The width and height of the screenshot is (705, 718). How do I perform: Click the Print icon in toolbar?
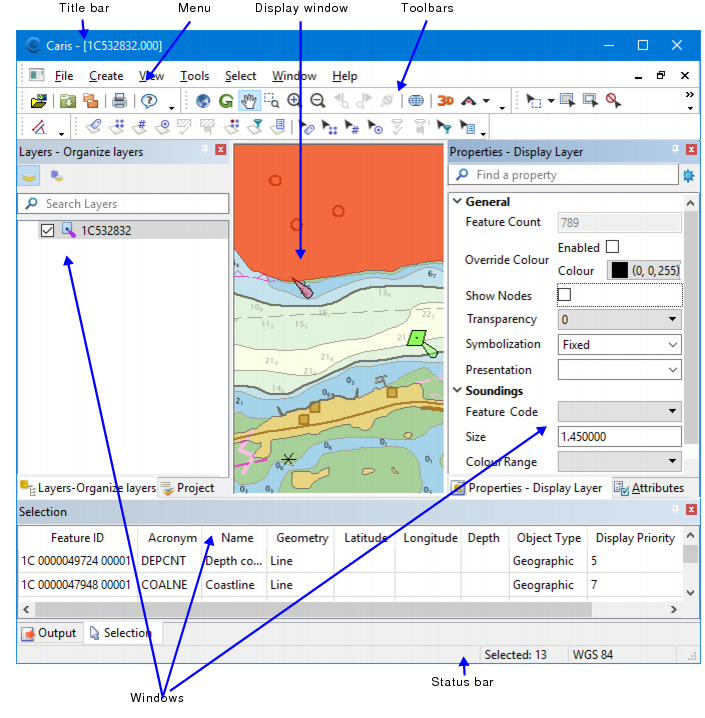coord(119,101)
